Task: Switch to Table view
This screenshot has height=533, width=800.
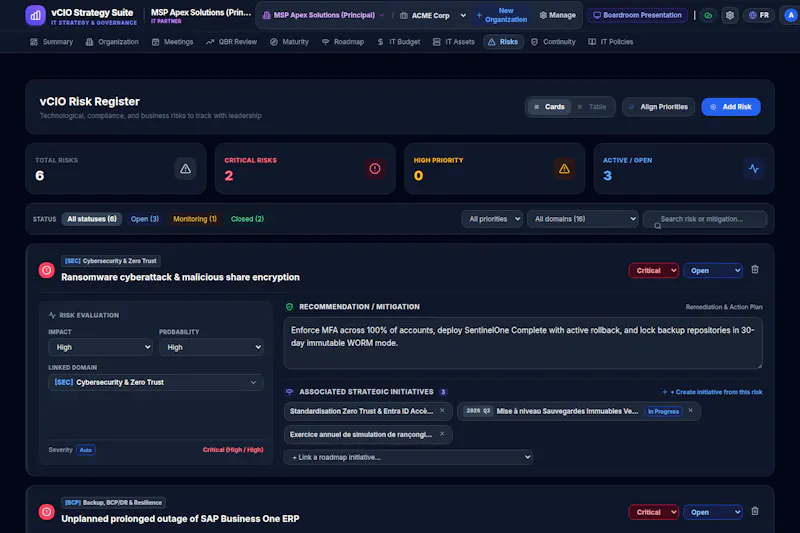Action: pyautogui.click(x=592, y=107)
